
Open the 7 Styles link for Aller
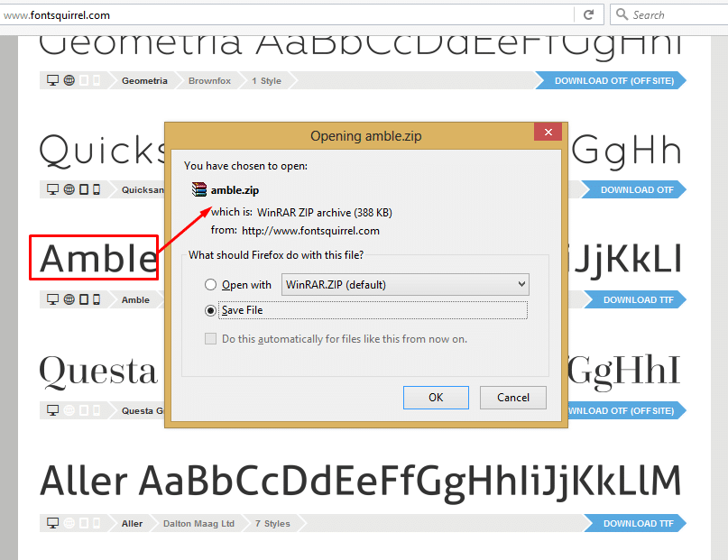click(272, 523)
